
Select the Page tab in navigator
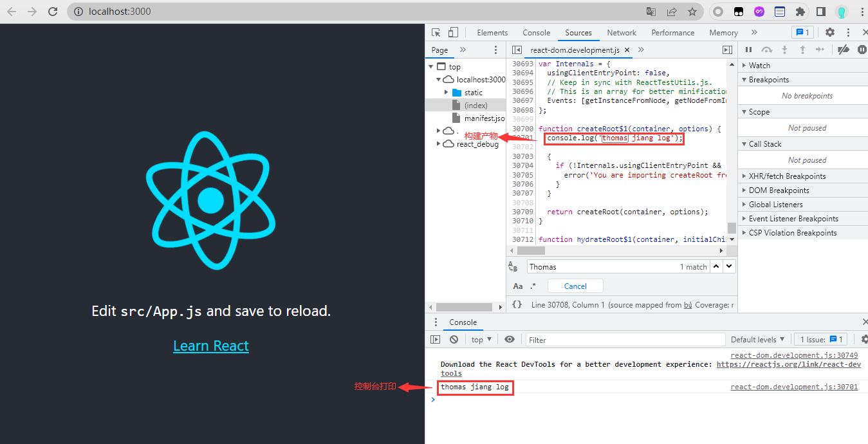pyautogui.click(x=440, y=50)
